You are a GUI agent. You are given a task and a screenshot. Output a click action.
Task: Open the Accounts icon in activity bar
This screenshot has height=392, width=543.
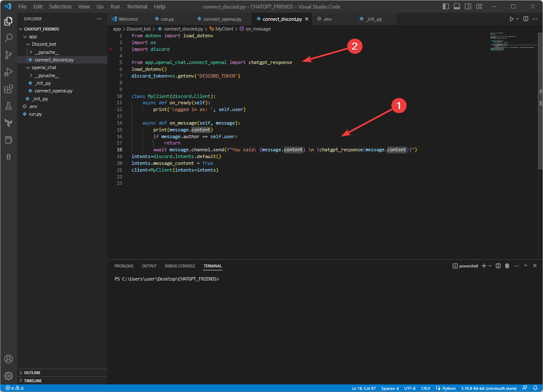tap(8, 359)
